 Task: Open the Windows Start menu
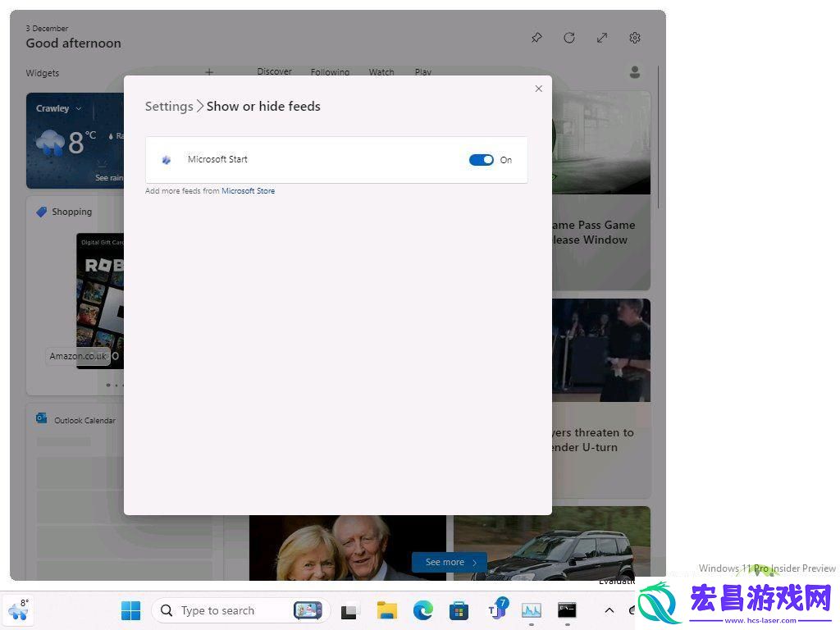click(x=130, y=610)
